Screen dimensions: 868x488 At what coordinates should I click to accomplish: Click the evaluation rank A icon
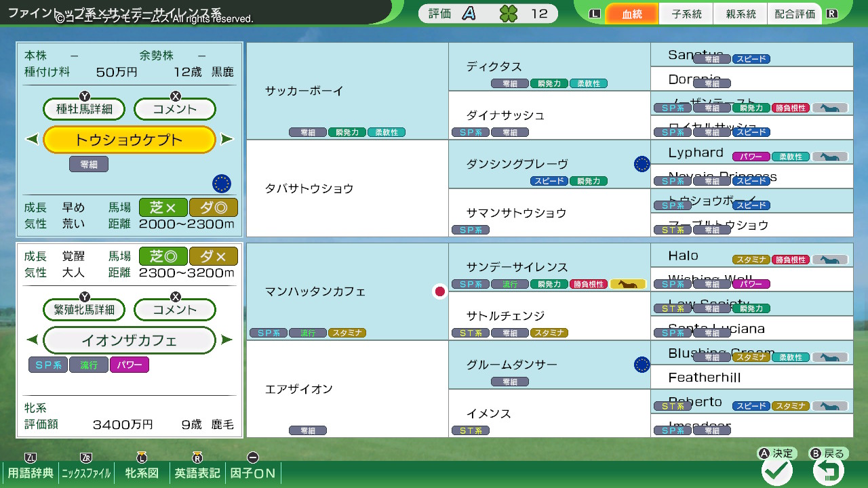click(469, 14)
